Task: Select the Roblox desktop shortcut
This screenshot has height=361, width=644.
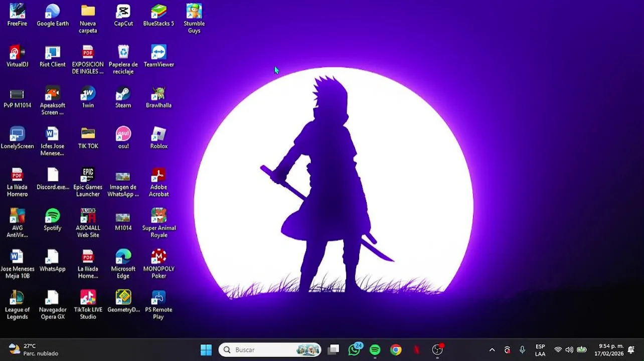Action: point(158,138)
